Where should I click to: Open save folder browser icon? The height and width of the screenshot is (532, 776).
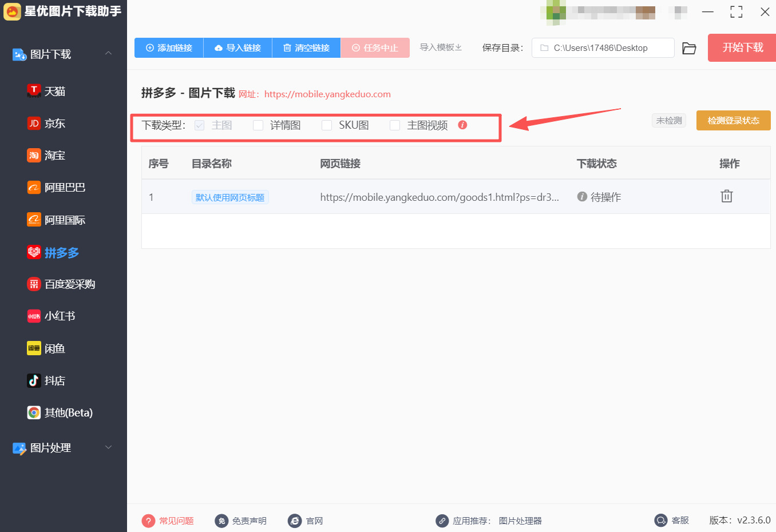(688, 48)
